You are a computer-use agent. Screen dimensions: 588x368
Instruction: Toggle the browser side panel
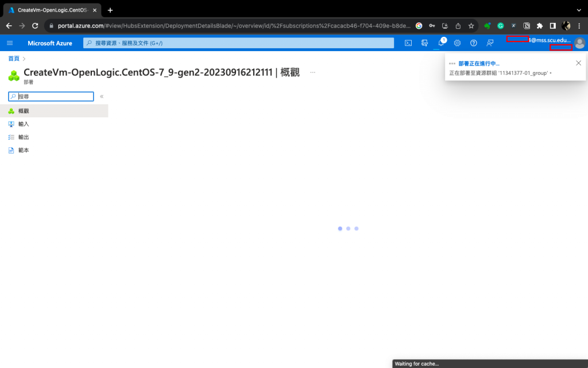[553, 26]
